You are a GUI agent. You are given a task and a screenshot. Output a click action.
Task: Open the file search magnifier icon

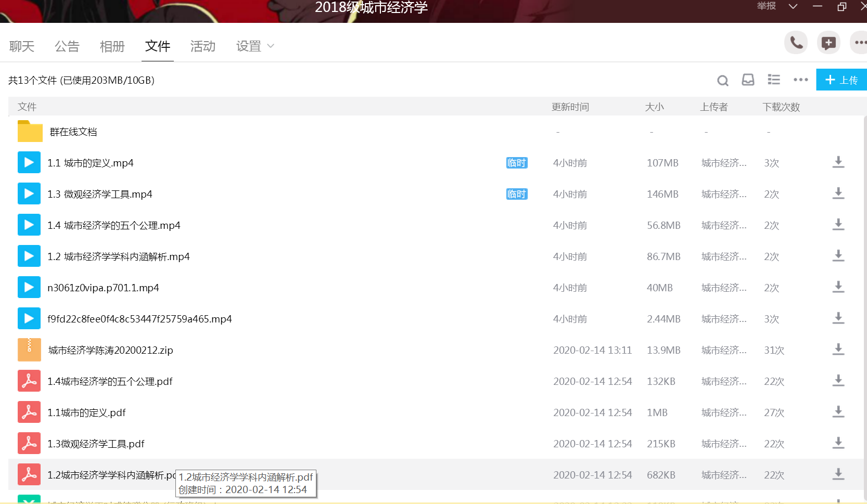[722, 80]
